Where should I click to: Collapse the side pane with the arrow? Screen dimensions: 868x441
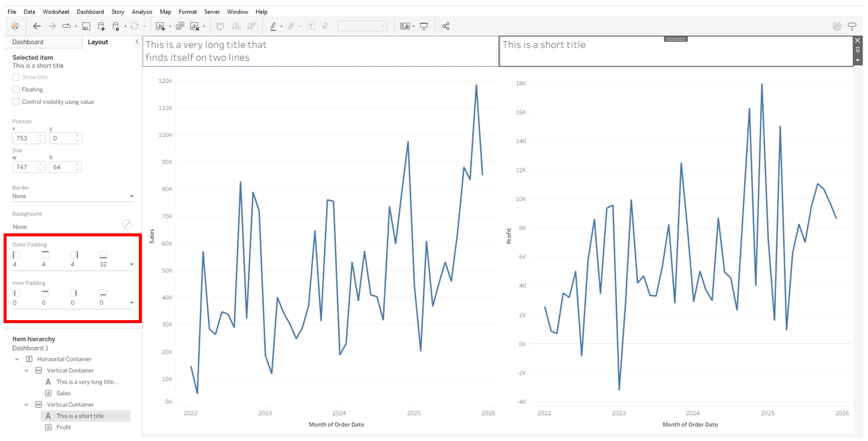coord(136,42)
